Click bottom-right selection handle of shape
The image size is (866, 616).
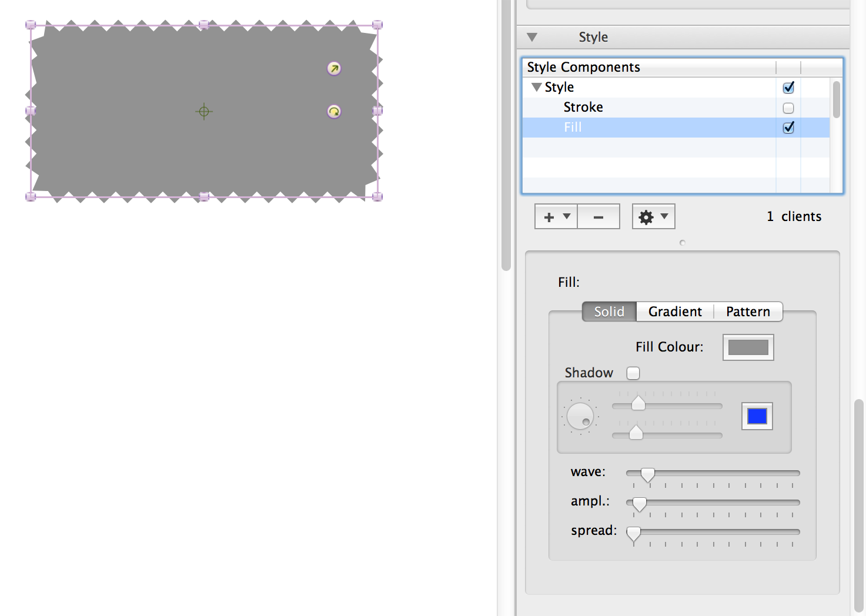[377, 197]
